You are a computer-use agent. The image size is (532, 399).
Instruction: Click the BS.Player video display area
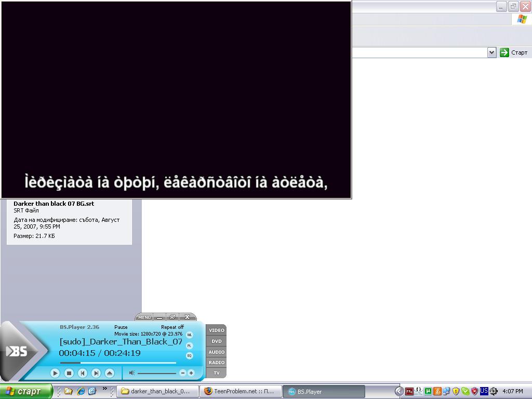pos(176,100)
